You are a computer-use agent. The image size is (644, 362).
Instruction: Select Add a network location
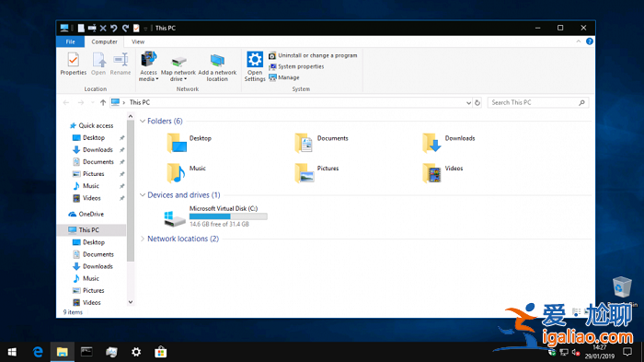coord(217,68)
